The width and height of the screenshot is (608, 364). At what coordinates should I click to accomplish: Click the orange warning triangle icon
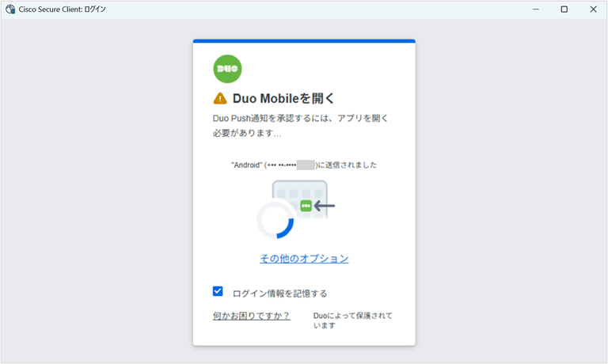[x=220, y=98]
